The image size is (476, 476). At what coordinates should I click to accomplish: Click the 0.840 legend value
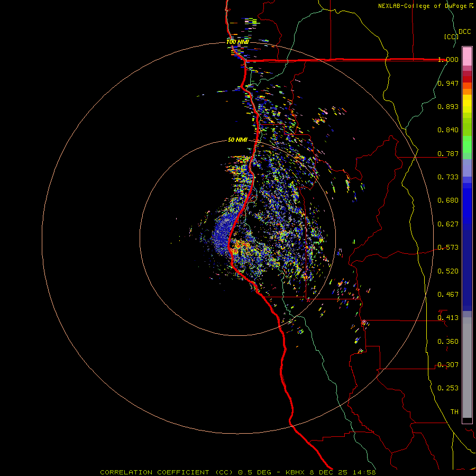[x=448, y=130]
